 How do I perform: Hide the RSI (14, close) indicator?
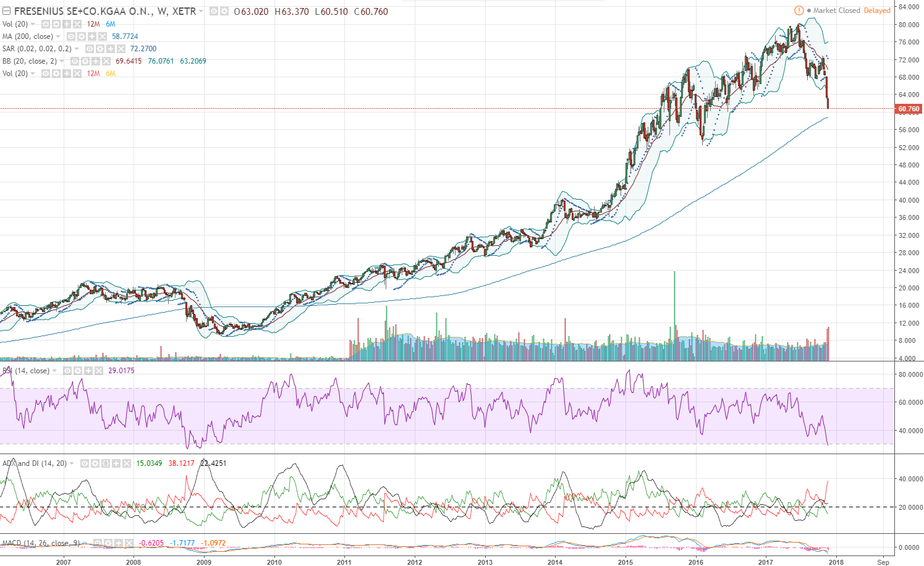tap(67, 371)
